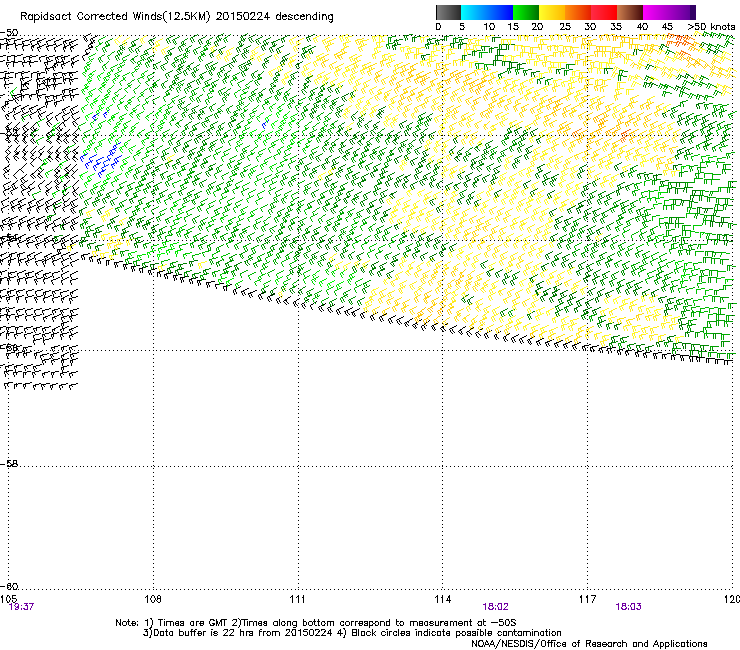Click the '111' longitude axis label
Viewport: 740px width, 650px height.
(x=297, y=599)
